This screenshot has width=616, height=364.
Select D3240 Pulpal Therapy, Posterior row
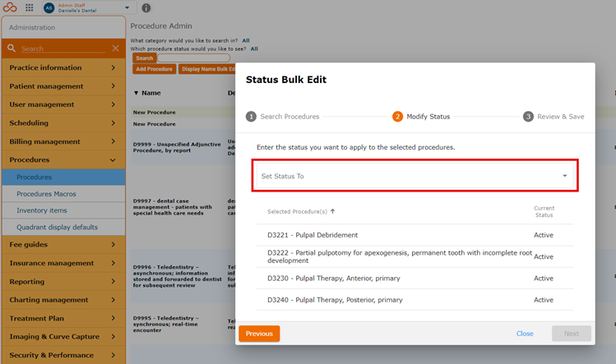click(415, 300)
